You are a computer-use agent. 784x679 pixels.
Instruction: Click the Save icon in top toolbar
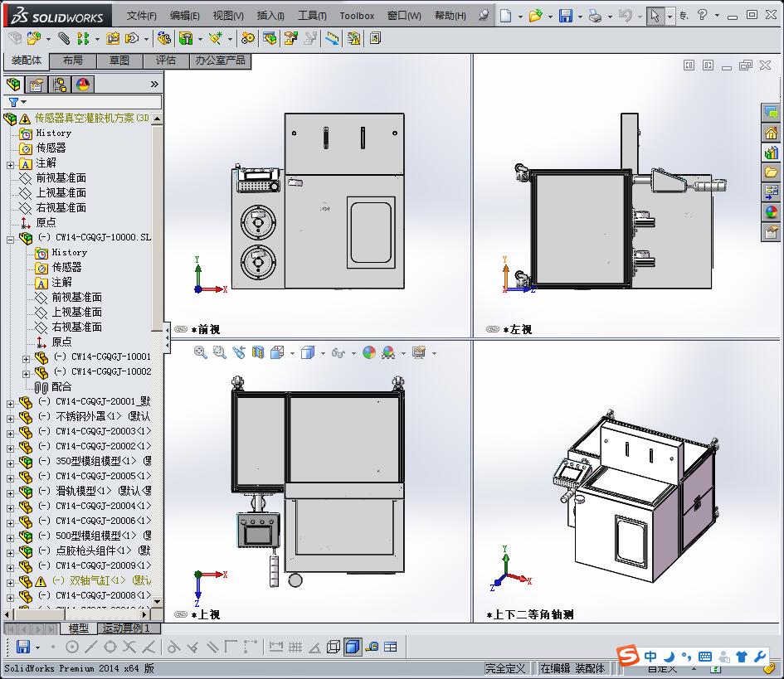(566, 16)
